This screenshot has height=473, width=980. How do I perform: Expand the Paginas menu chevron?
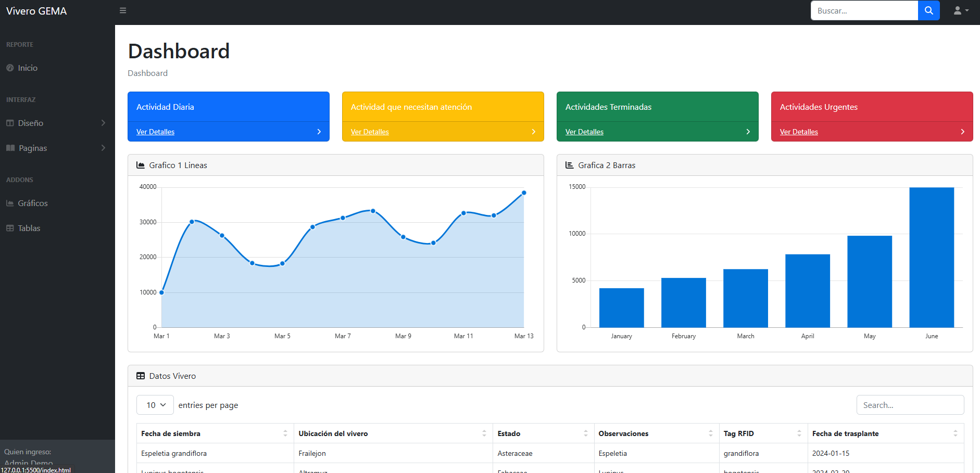pyautogui.click(x=103, y=148)
